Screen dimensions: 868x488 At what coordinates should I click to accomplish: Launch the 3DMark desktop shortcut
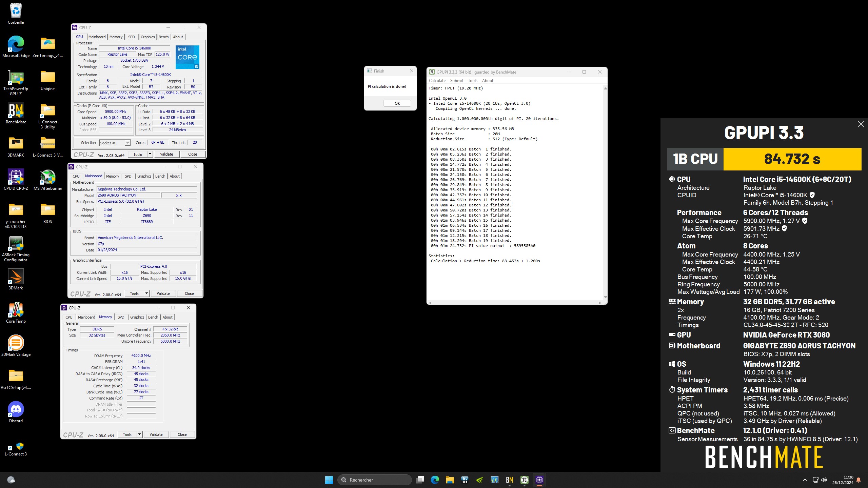pyautogui.click(x=16, y=280)
